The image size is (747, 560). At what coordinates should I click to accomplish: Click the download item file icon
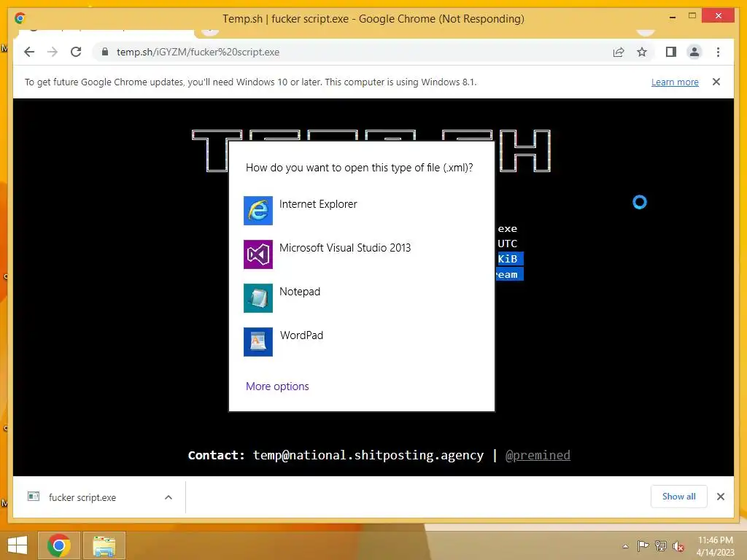tap(34, 497)
